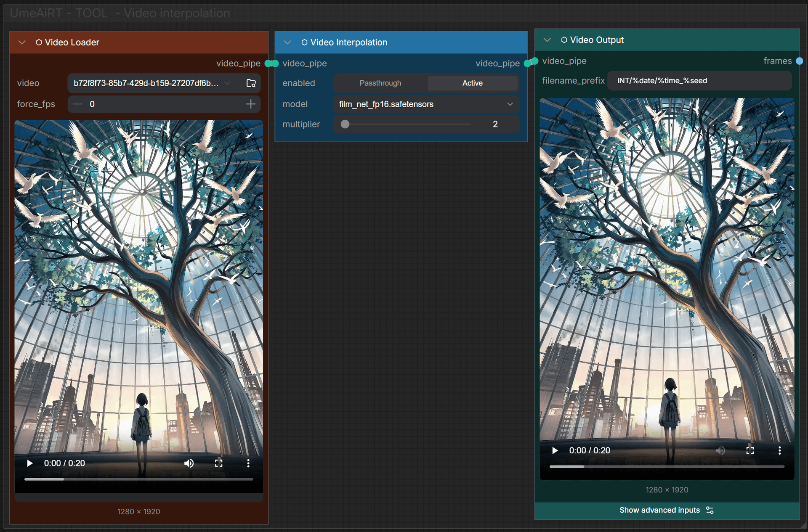Click 1280 × 1920 label under Video Loader

click(139, 512)
